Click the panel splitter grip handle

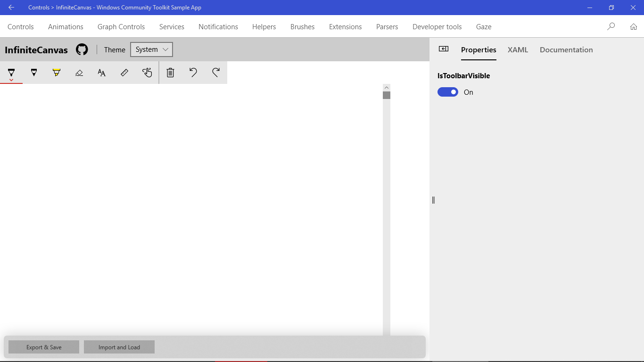point(433,200)
